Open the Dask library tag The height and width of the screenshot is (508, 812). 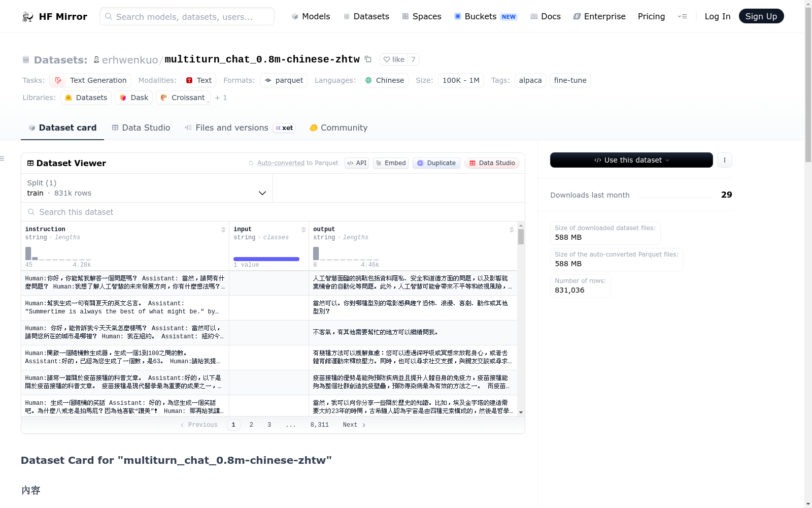coord(134,98)
